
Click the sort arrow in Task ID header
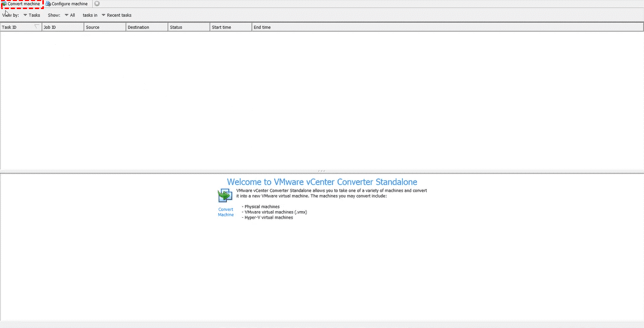point(36,27)
